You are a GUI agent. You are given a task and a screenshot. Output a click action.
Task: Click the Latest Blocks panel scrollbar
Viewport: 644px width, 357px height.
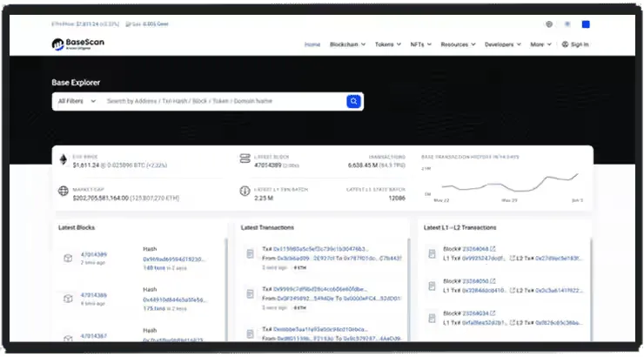tap(226, 290)
